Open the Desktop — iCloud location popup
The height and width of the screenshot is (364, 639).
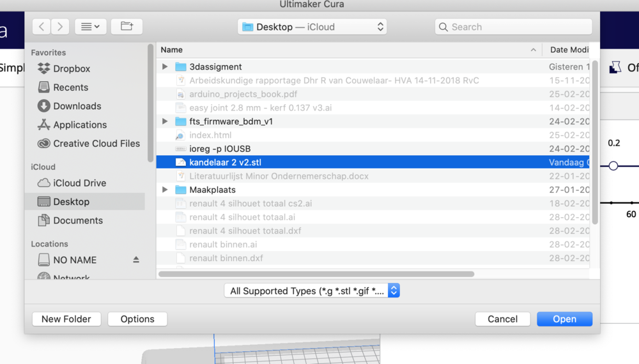tap(312, 27)
